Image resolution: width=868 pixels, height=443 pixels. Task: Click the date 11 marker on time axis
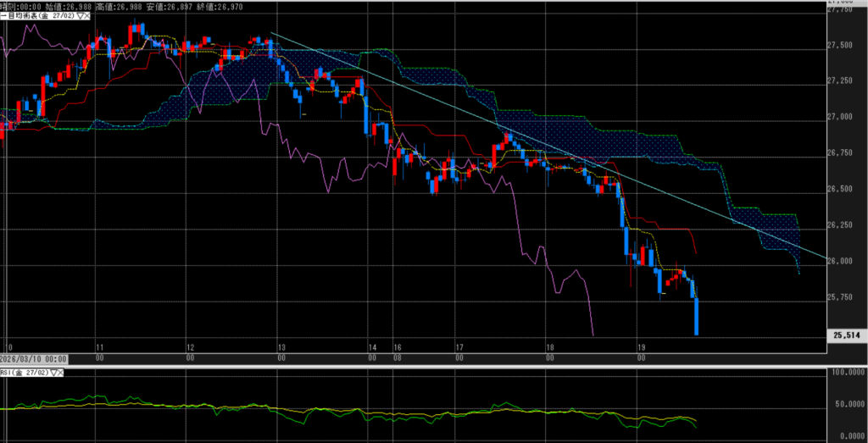coord(98,347)
